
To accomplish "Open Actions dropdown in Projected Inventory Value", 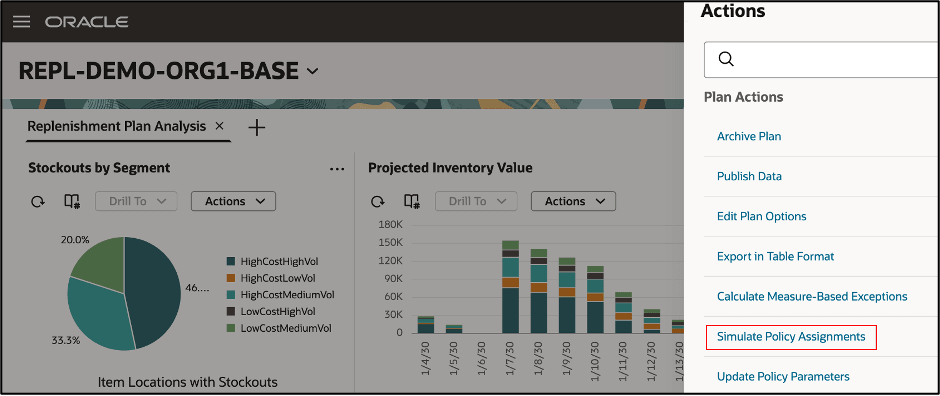I will [x=573, y=201].
